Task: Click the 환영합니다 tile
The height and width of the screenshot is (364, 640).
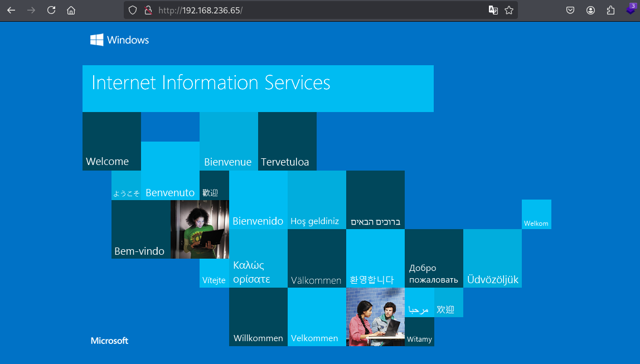Action: click(x=376, y=258)
